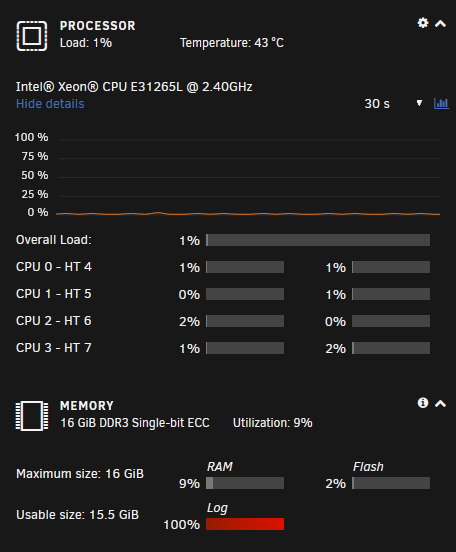Click the memory info icon
This screenshot has height=552, width=456.
(x=423, y=403)
